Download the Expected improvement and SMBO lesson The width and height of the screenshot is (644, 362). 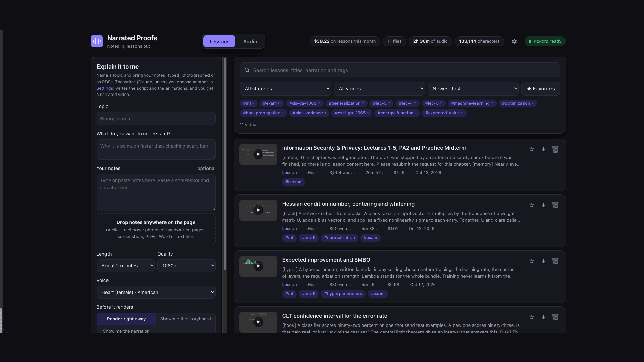543,261
